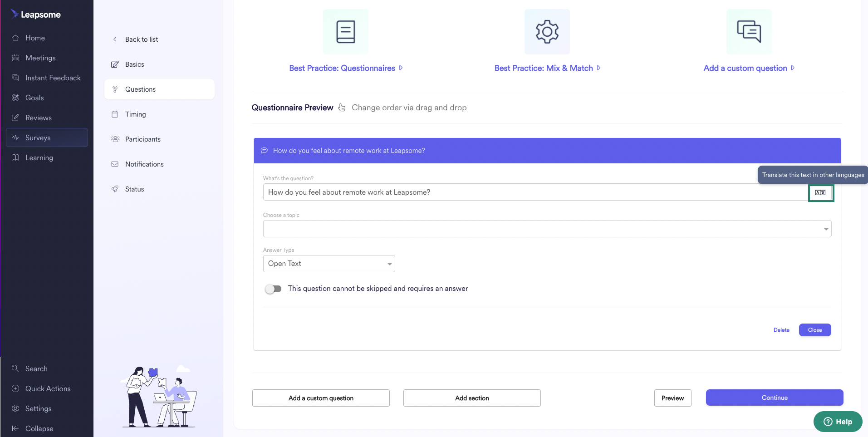The image size is (868, 437).
Task: Click the Learning book icon
Action: (x=15, y=157)
